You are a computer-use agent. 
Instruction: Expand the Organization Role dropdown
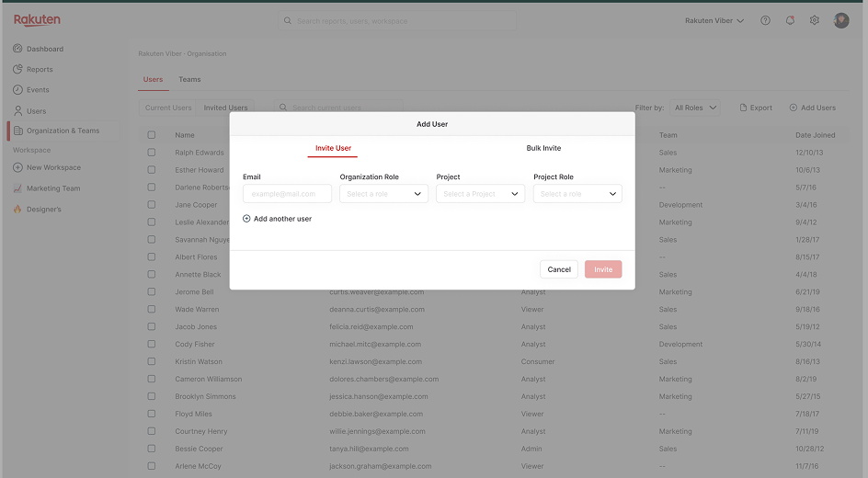[383, 194]
